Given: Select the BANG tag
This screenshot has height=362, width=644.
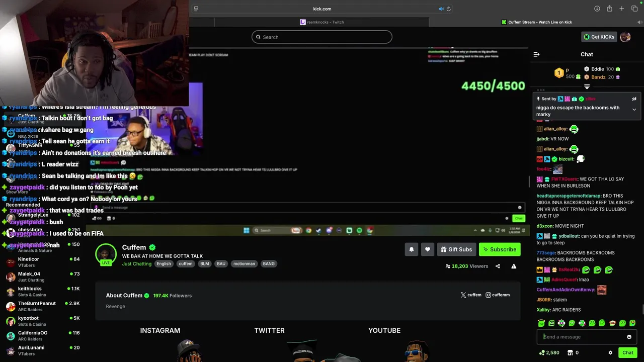Looking at the screenshot, I should pos(269,263).
